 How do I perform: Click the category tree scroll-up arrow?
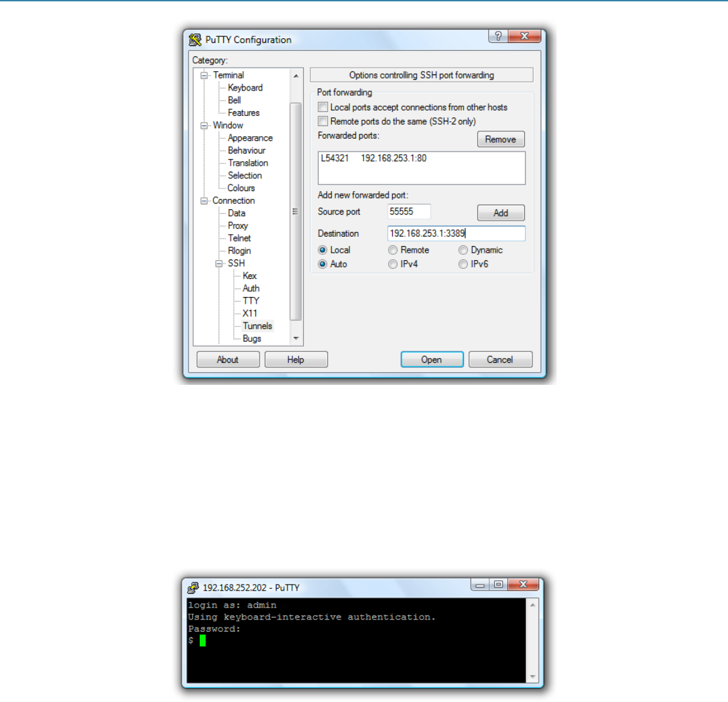[x=296, y=76]
